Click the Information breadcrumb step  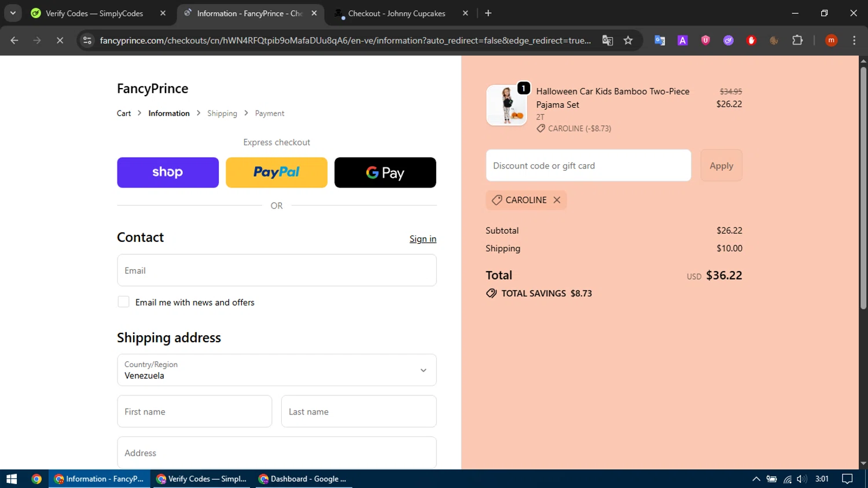coord(169,113)
